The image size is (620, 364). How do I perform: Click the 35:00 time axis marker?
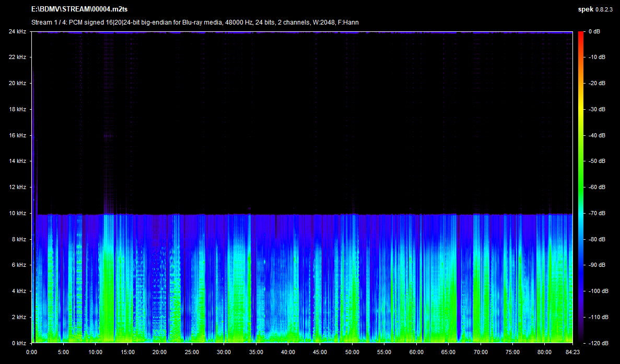pyautogui.click(x=256, y=352)
